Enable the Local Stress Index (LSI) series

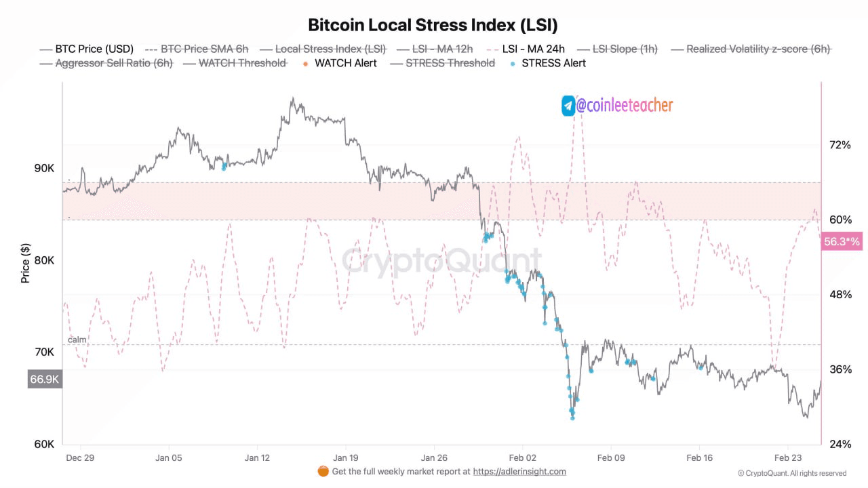click(330, 49)
